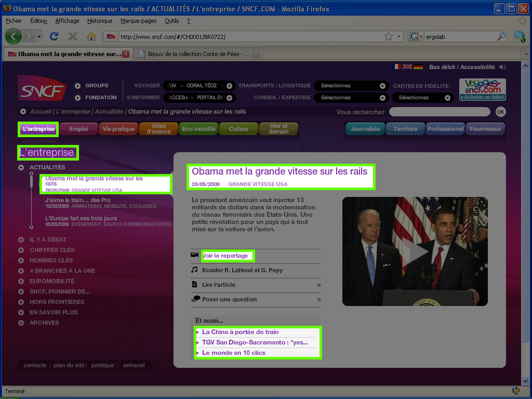
Task: Click the plan du site link
Action: (x=69, y=365)
